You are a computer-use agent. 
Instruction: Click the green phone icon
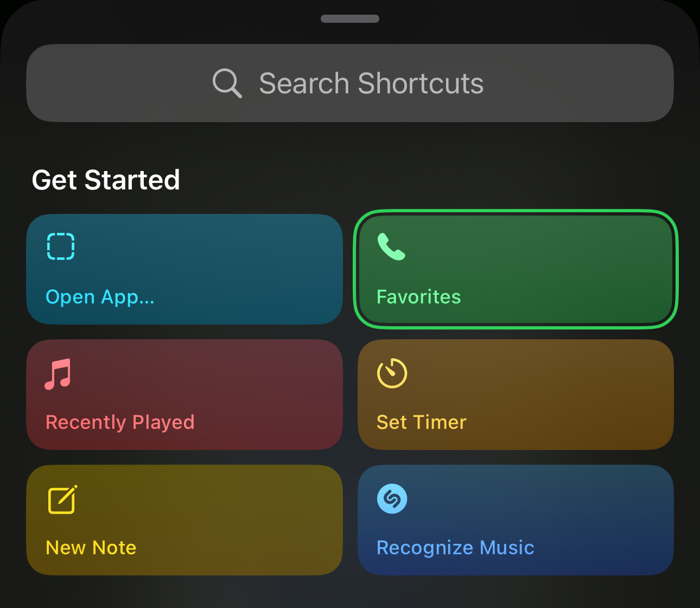click(x=391, y=247)
